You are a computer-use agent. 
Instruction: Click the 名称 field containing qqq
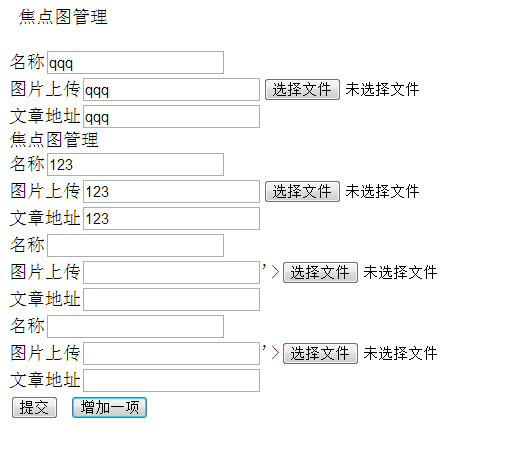pyautogui.click(x=135, y=62)
